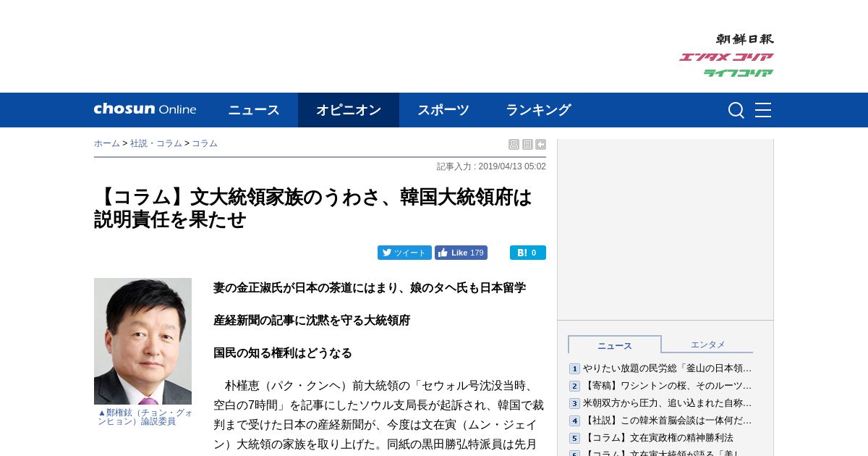Open the ランキング navigation menu
This screenshot has width=868, height=456.
point(538,110)
